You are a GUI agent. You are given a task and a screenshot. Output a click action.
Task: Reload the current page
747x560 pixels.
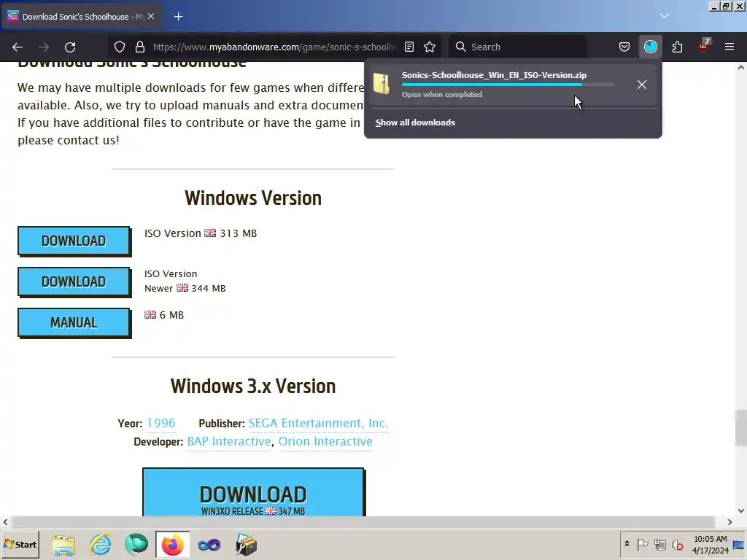[70, 47]
